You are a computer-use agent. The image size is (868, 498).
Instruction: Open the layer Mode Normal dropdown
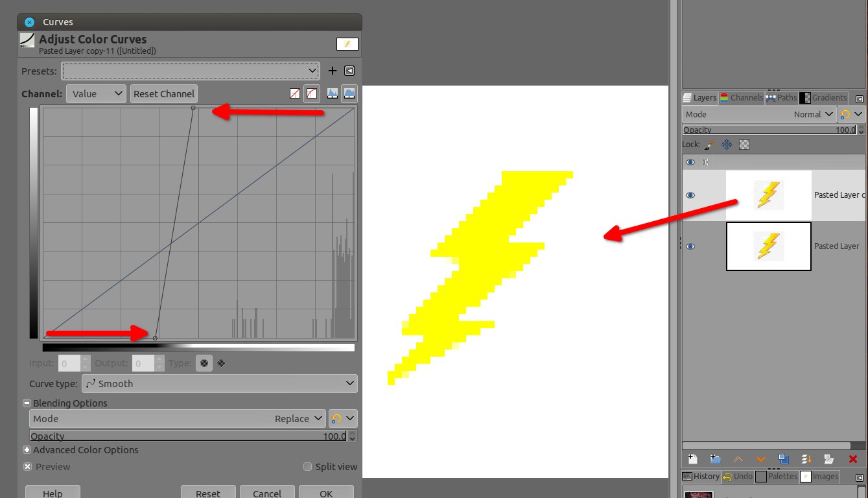pos(759,114)
